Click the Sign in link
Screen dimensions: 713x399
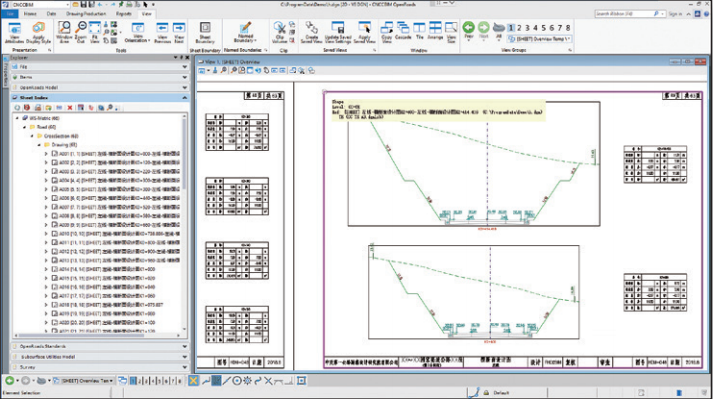pyautogui.click(x=675, y=14)
